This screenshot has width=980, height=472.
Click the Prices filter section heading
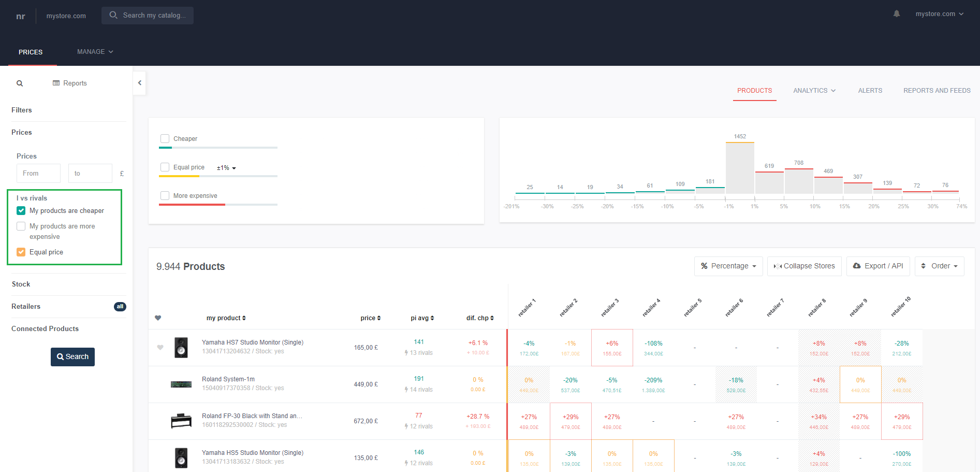pyautogui.click(x=22, y=132)
